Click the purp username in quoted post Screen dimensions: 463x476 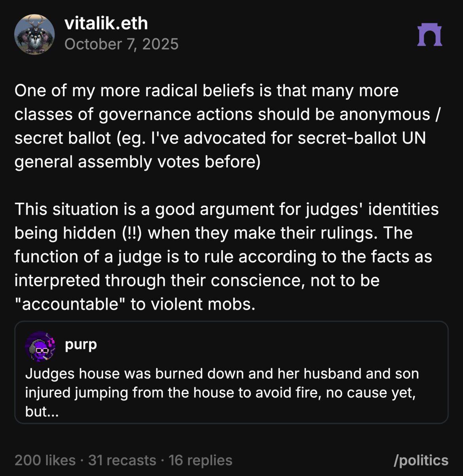tap(81, 344)
